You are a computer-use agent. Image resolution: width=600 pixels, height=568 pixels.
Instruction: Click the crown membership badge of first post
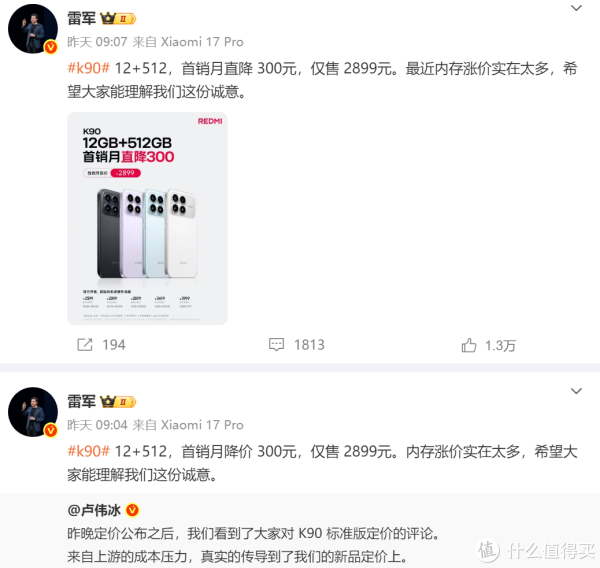coord(118,18)
